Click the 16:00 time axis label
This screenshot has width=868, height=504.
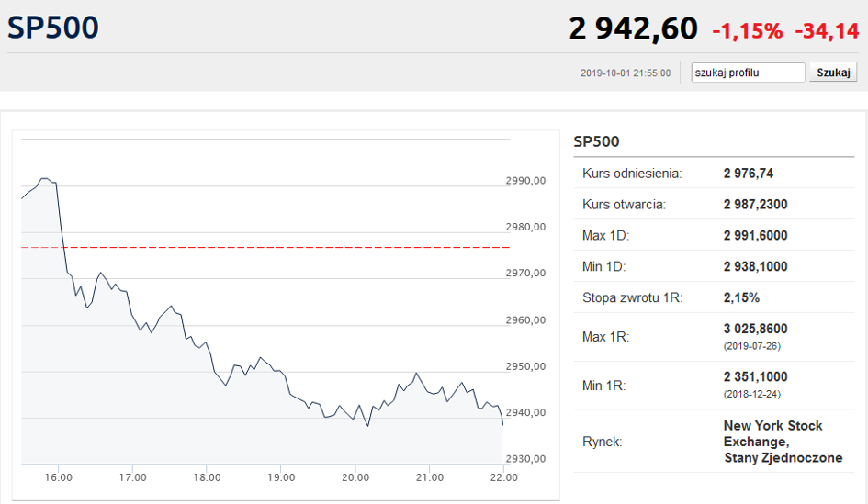coord(59,477)
